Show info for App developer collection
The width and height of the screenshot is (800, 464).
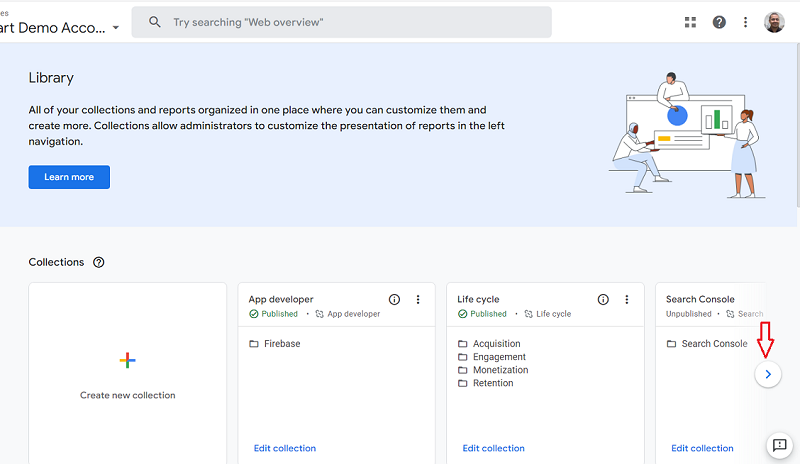[x=394, y=299]
